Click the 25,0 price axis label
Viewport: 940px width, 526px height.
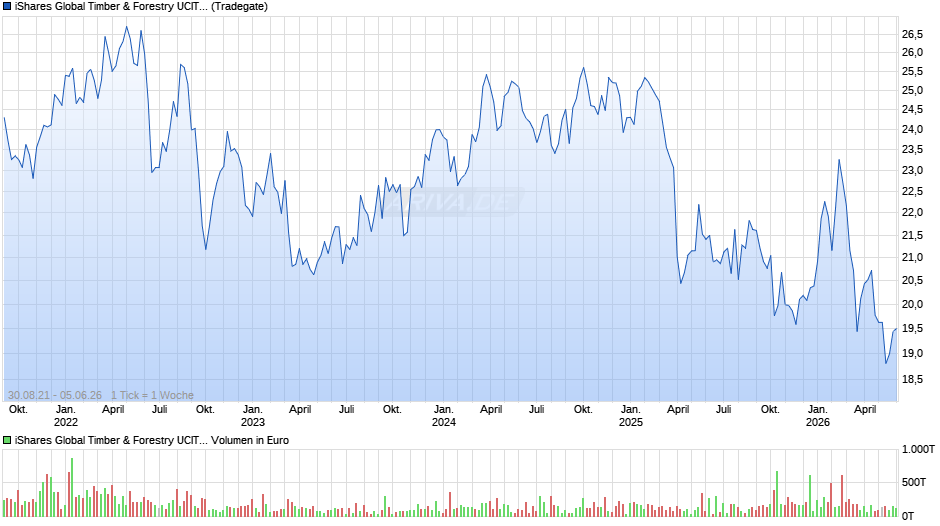[x=912, y=91]
